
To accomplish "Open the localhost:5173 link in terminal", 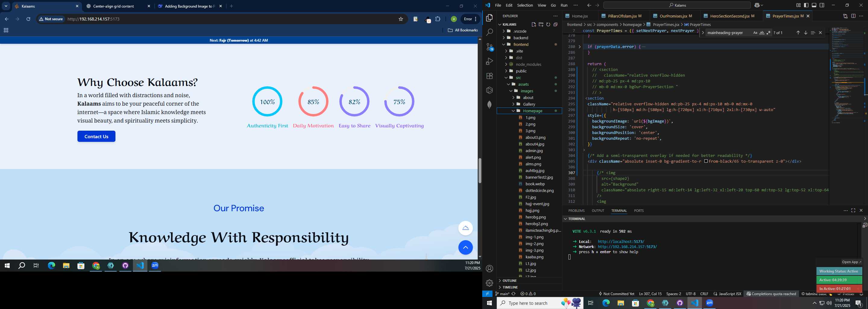I will 621,241.
